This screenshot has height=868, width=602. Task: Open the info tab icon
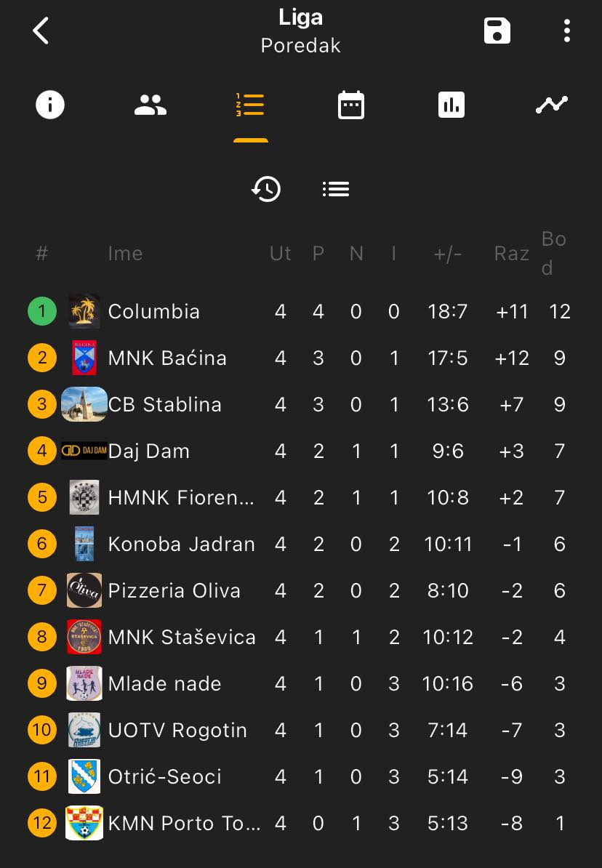(x=50, y=105)
